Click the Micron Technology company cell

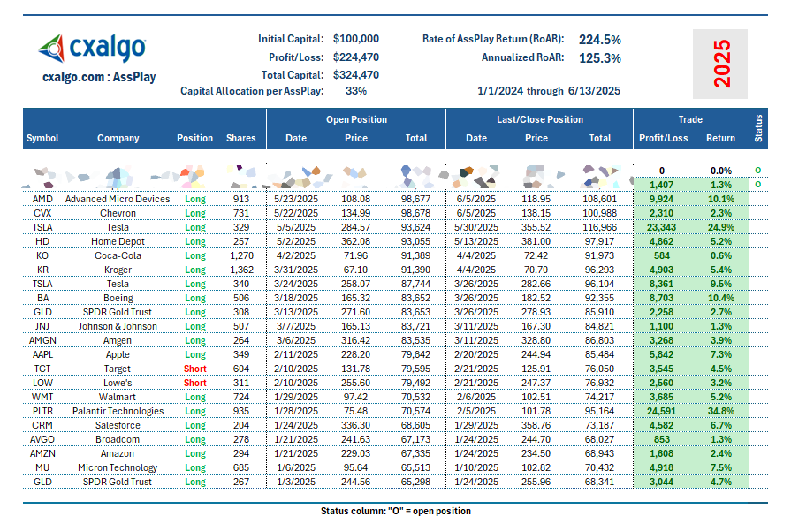[x=118, y=467]
